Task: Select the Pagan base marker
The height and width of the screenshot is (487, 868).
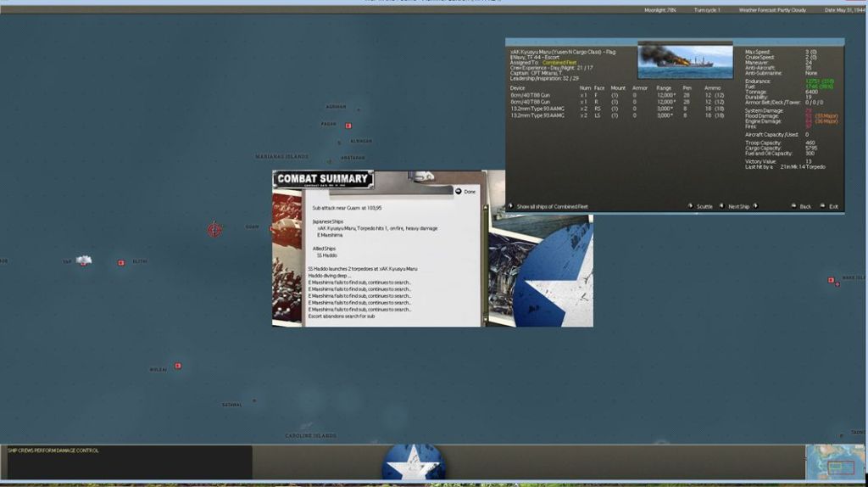Action: point(348,126)
